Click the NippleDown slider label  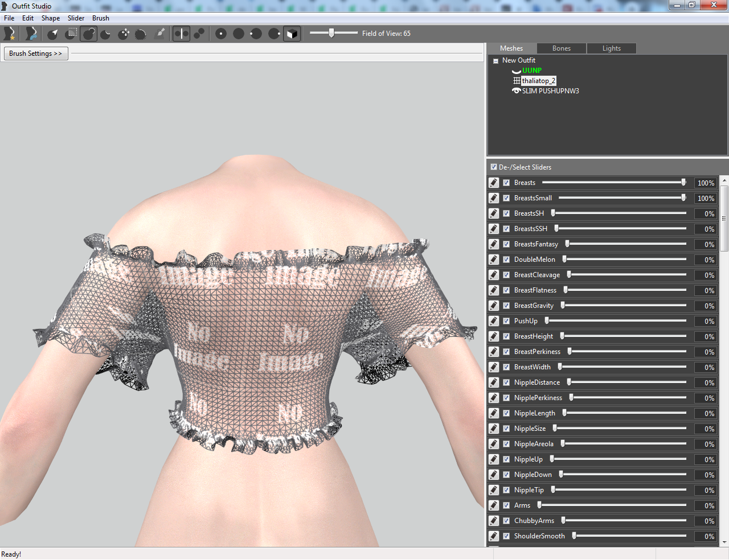[533, 475]
